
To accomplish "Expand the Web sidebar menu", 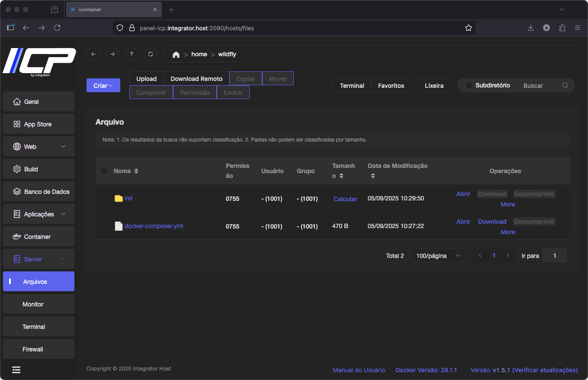I will 39,147.
